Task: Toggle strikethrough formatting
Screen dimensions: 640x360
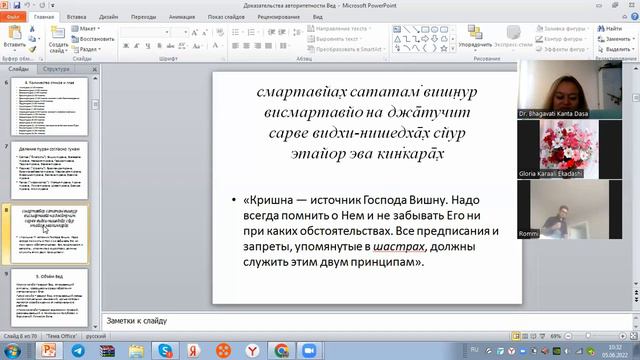Action: pyautogui.click(x=171, y=46)
